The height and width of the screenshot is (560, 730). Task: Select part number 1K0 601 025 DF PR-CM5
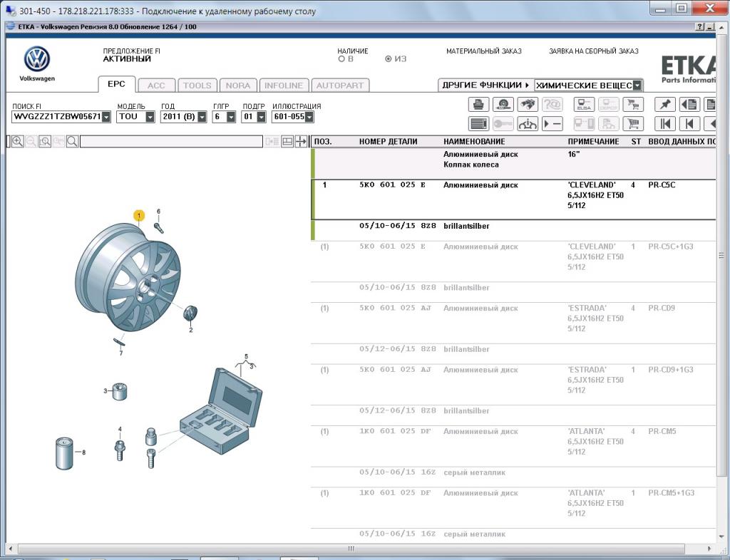(395, 431)
